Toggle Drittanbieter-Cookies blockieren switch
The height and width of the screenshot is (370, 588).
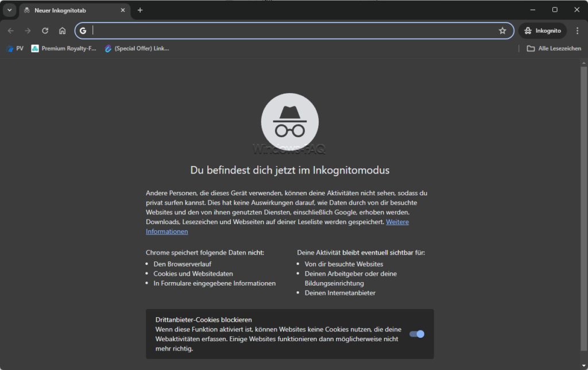click(x=417, y=334)
